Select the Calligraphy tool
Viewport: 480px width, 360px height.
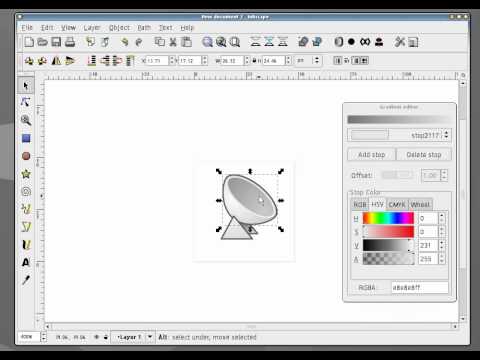click(26, 245)
